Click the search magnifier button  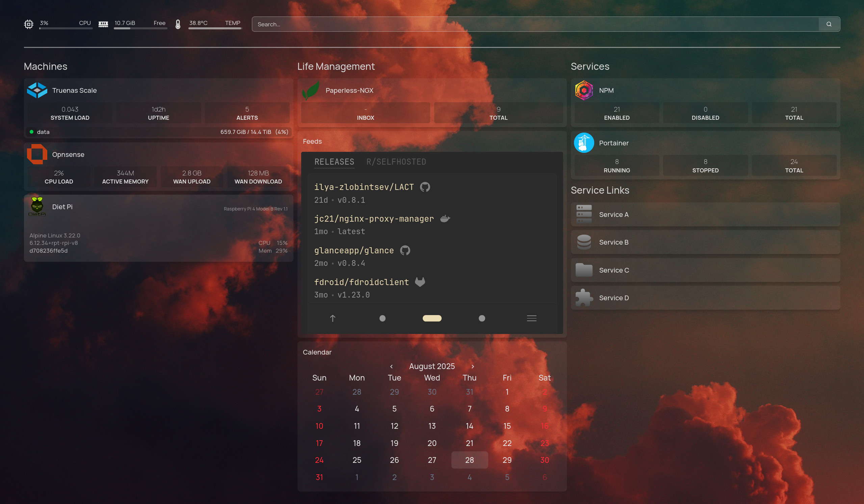tap(829, 24)
